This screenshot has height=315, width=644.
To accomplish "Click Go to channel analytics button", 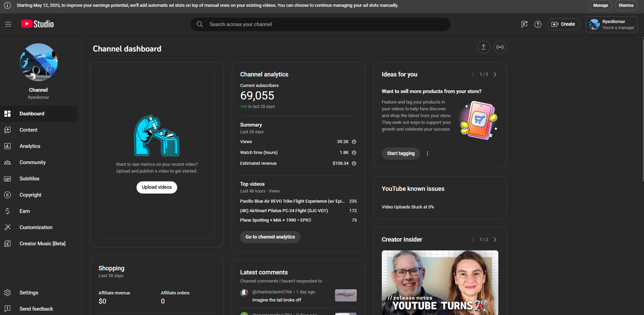I will pos(270,237).
